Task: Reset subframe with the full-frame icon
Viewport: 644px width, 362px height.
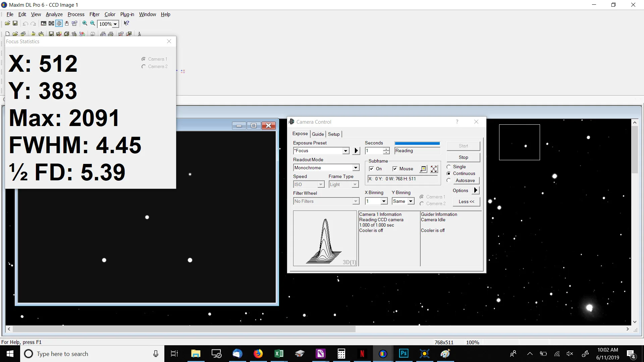Action: [x=434, y=169]
